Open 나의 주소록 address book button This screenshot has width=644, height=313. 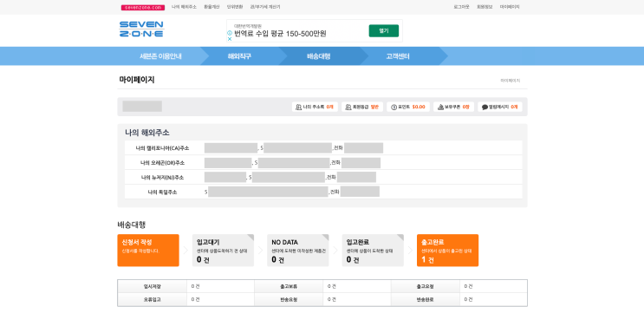pyautogui.click(x=315, y=107)
